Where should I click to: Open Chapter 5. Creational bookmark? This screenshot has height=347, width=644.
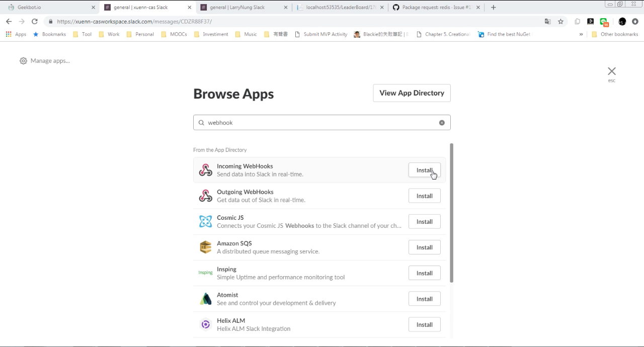point(443,34)
